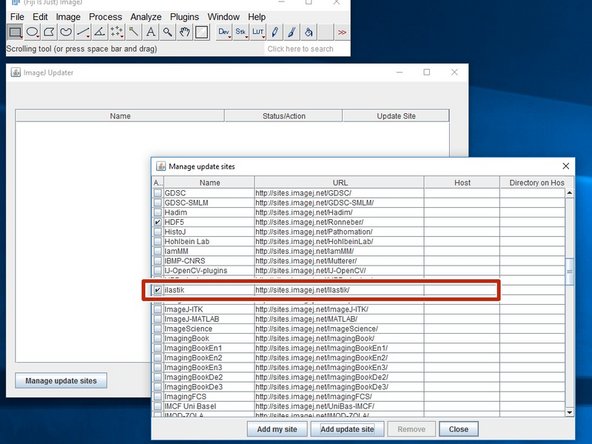Select the Scrolling hand tool
Screen dimensions: 592x444
185,32
